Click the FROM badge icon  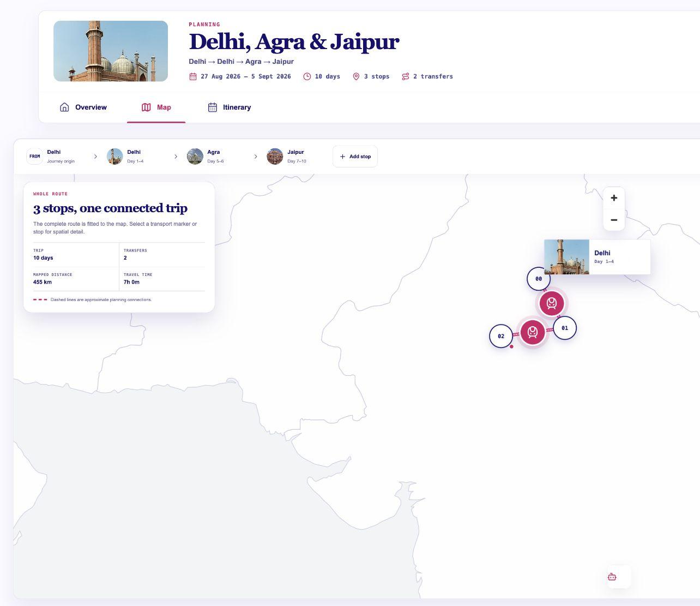[x=34, y=157]
